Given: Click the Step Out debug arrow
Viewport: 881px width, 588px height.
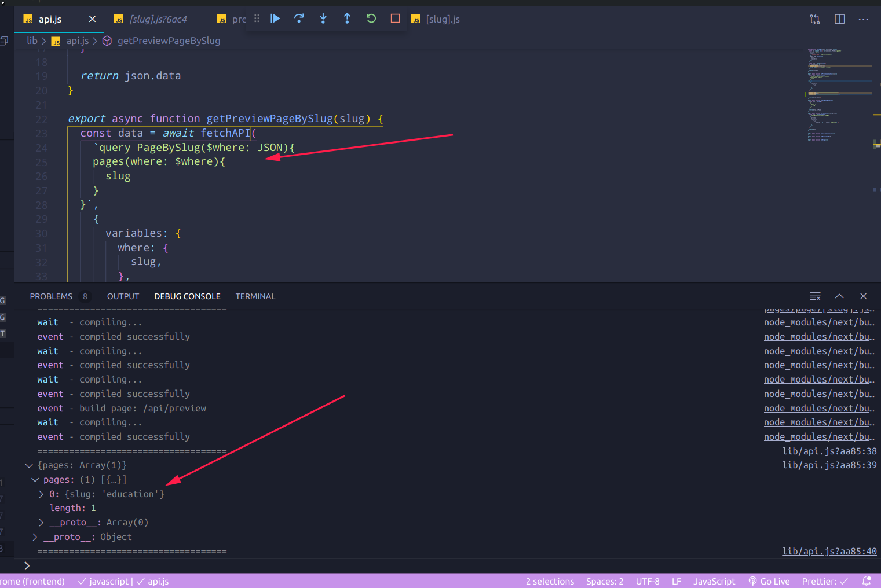Looking at the screenshot, I should point(347,19).
